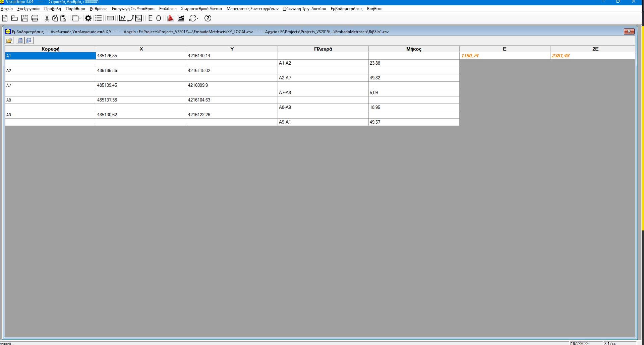Viewport: 644px width, 345px height.
Task: Click the calculator icon in the child window
Action: pyautogui.click(x=20, y=41)
